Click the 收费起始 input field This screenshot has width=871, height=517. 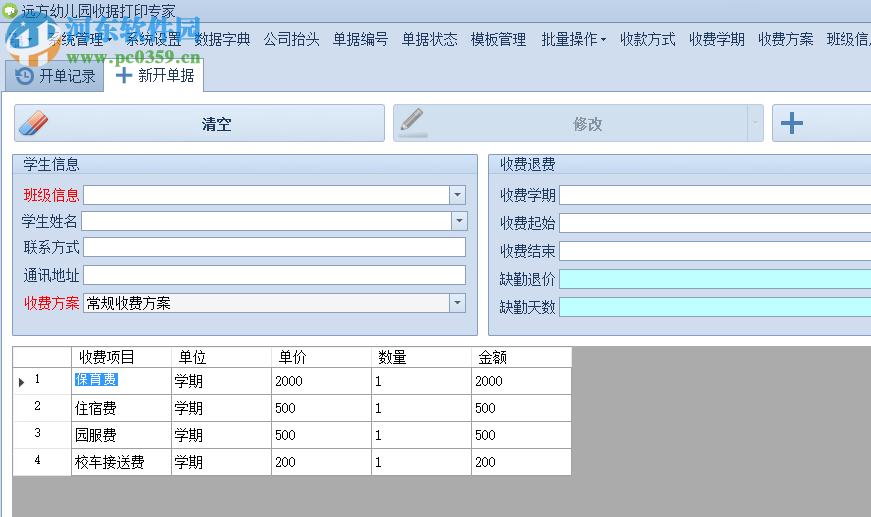point(715,223)
